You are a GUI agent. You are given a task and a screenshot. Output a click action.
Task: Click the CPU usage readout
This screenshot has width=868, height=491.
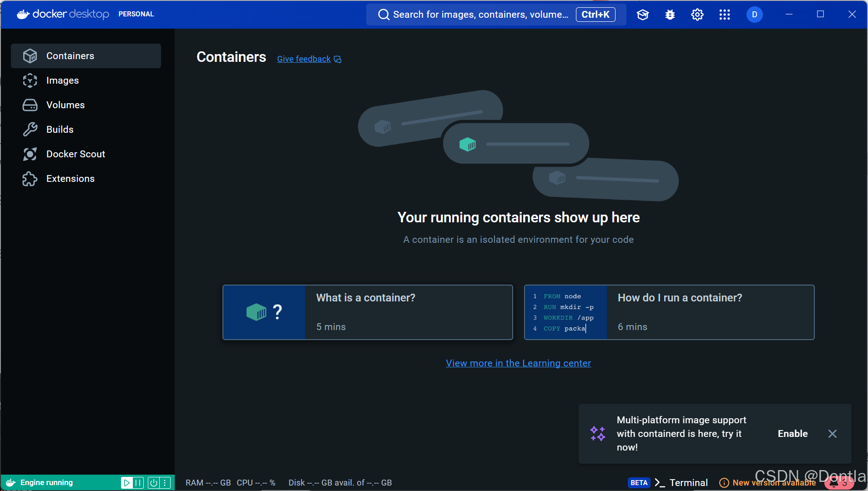coord(256,483)
